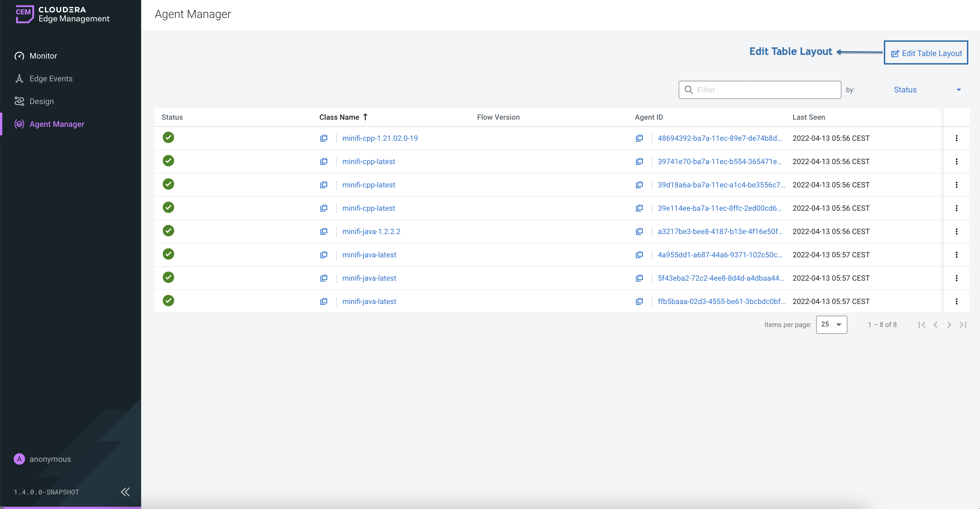Open the filter by Status dropdown
The height and width of the screenshot is (509, 980).
click(x=927, y=90)
